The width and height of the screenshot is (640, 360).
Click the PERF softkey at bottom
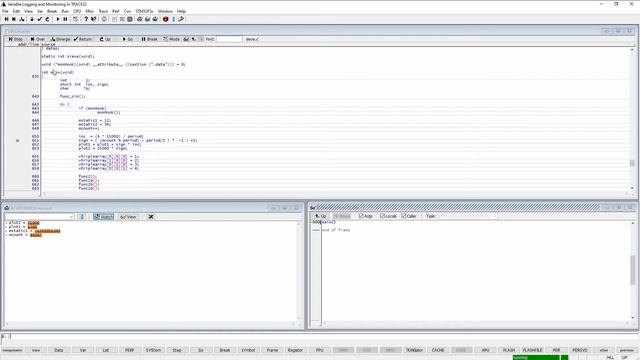tap(129, 350)
